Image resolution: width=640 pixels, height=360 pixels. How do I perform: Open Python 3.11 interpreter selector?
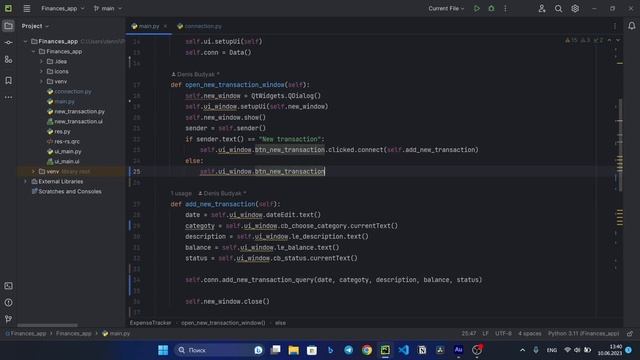tap(583, 333)
